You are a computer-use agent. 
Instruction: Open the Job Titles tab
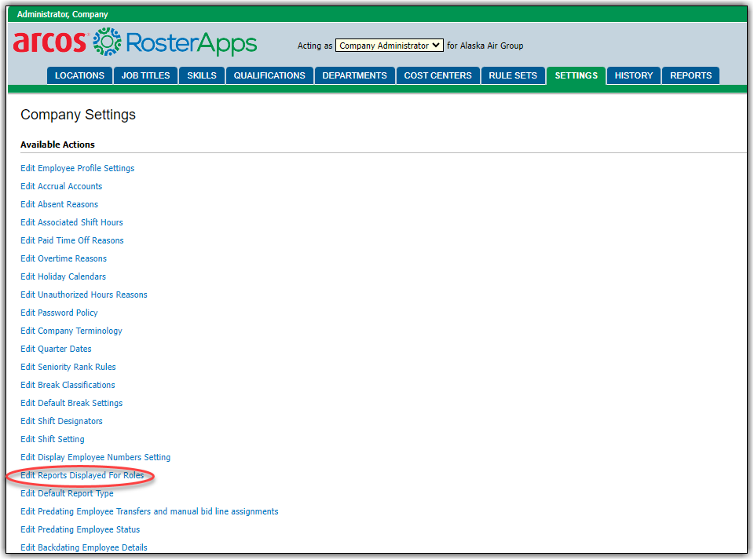point(145,75)
